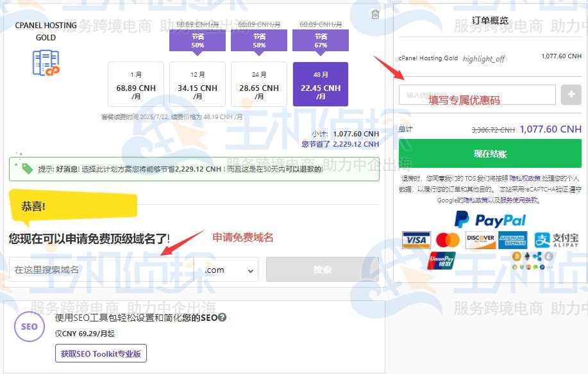Screen dimensions: 588x374
Task: Click the PayPal payment logo
Action: pyautogui.click(x=490, y=220)
